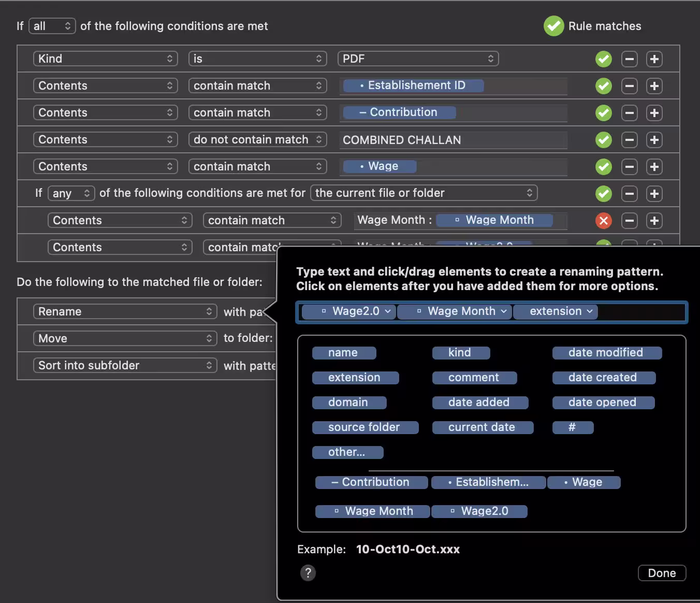Click the 'other…' pattern token
700x603 pixels.
pyautogui.click(x=347, y=452)
